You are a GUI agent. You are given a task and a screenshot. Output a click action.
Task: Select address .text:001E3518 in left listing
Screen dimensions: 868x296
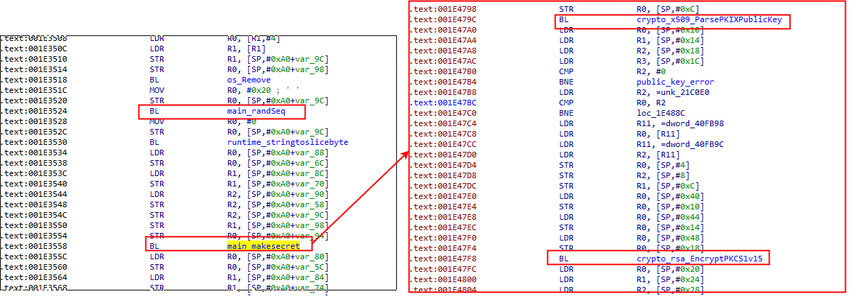(x=35, y=80)
